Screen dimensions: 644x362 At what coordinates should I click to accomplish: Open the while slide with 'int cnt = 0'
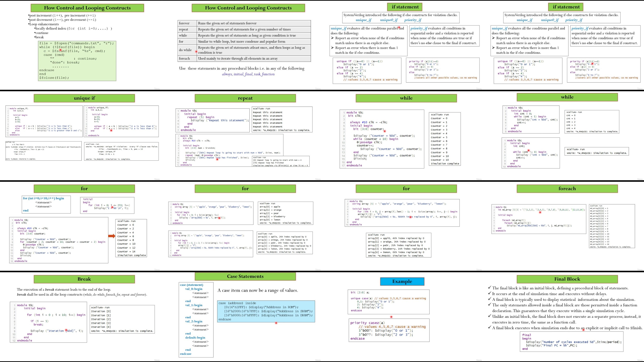[x=563, y=136]
